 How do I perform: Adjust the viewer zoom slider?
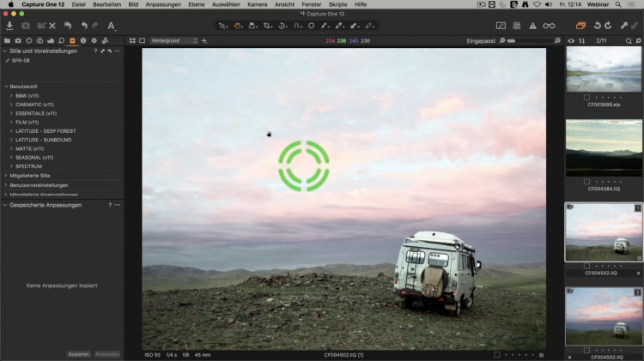[530, 40]
